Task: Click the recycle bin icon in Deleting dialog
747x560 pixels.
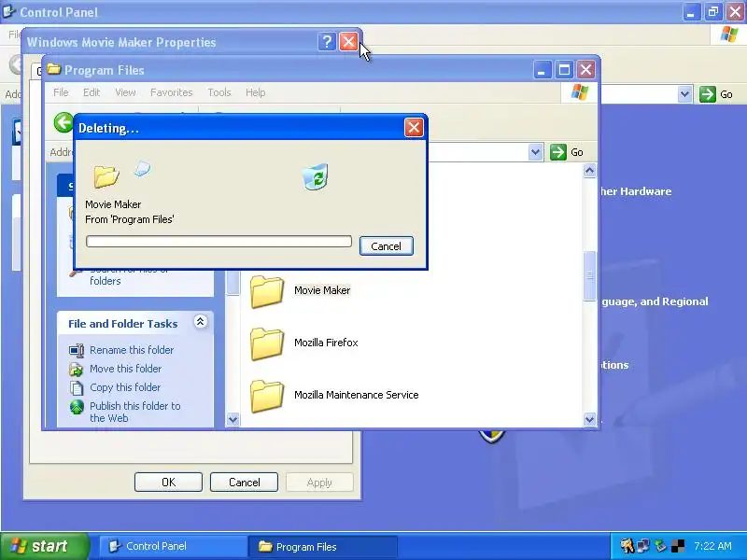Action: [x=315, y=176]
